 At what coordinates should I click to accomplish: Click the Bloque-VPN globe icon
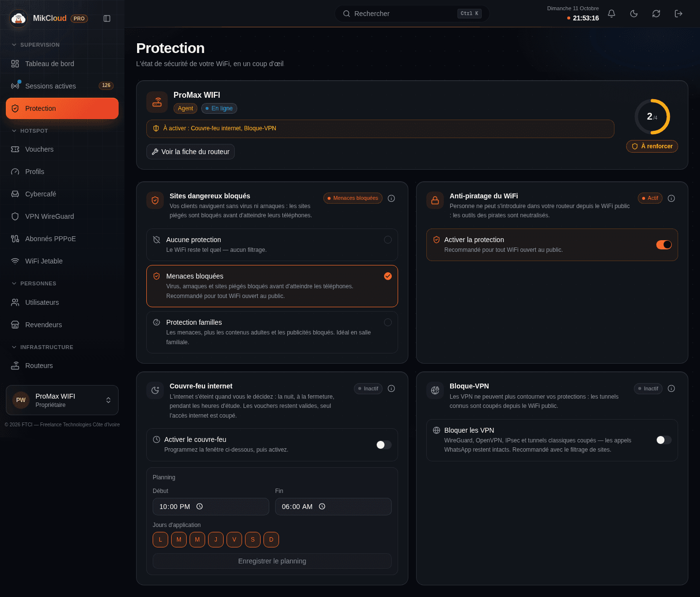(435, 390)
